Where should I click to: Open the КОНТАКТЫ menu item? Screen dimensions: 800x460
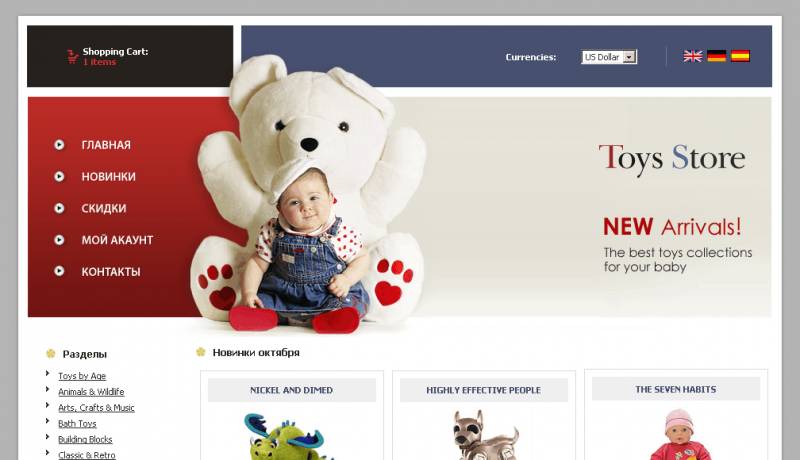pyautogui.click(x=111, y=272)
